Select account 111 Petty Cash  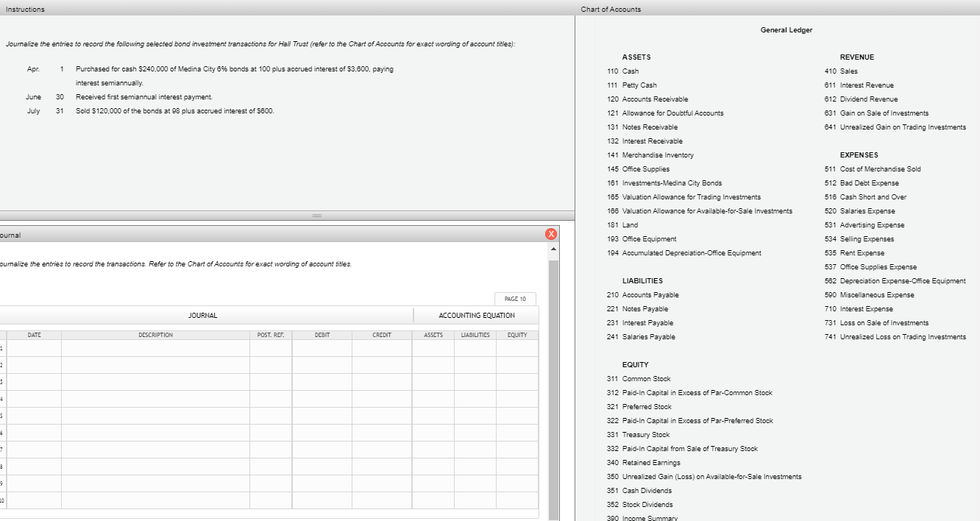click(632, 85)
